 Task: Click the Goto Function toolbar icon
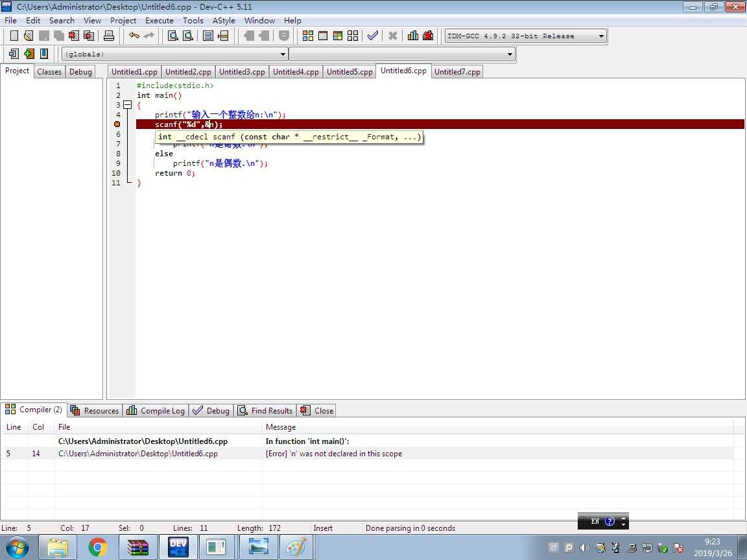pos(207,36)
